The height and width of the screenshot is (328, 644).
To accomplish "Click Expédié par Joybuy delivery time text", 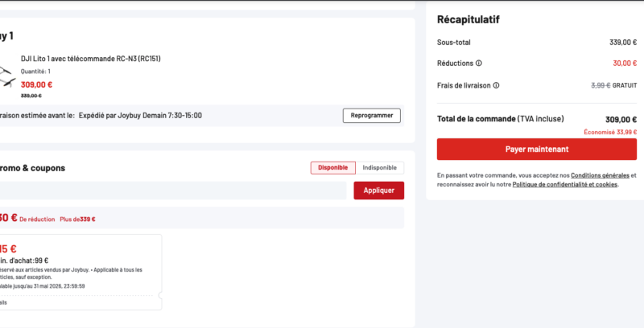I will pos(140,116).
